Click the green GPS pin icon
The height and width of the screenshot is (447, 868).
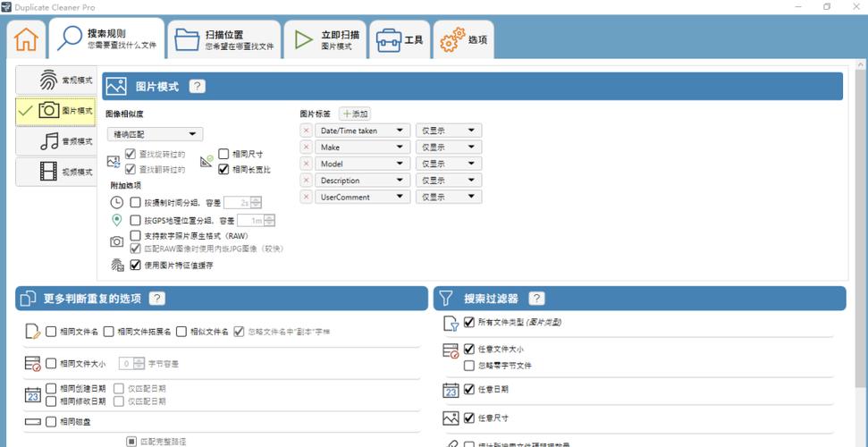click(116, 221)
